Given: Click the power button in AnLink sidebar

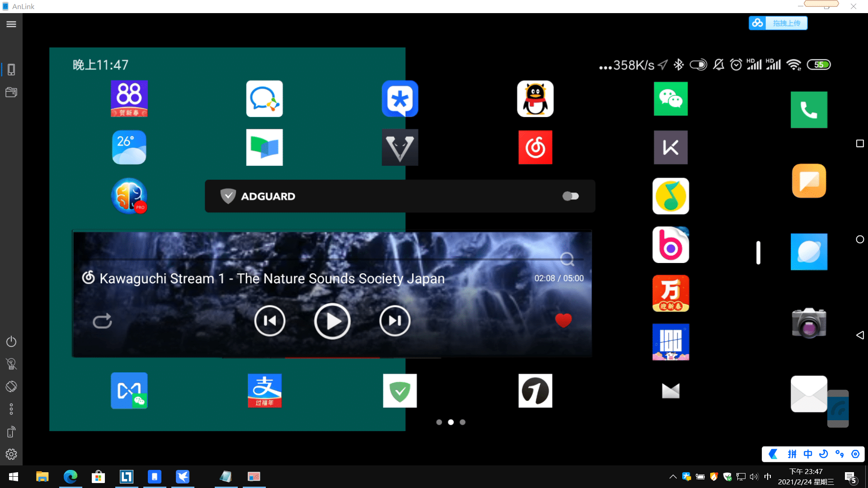Looking at the screenshot, I should (11, 342).
